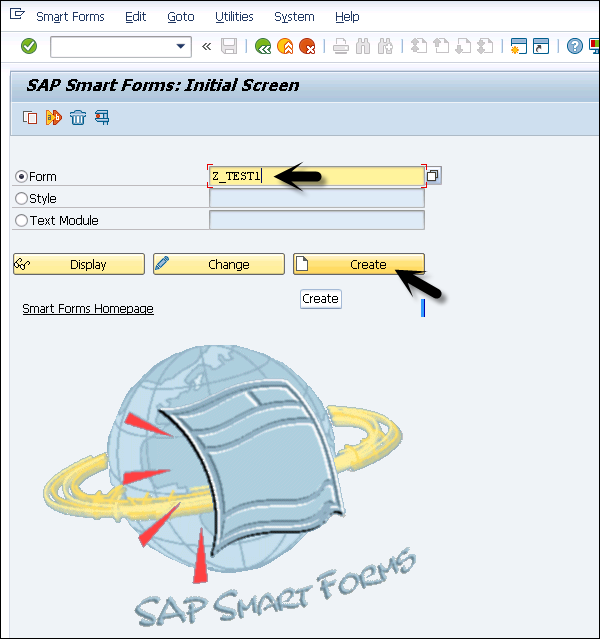Open the System menu

pyautogui.click(x=294, y=17)
